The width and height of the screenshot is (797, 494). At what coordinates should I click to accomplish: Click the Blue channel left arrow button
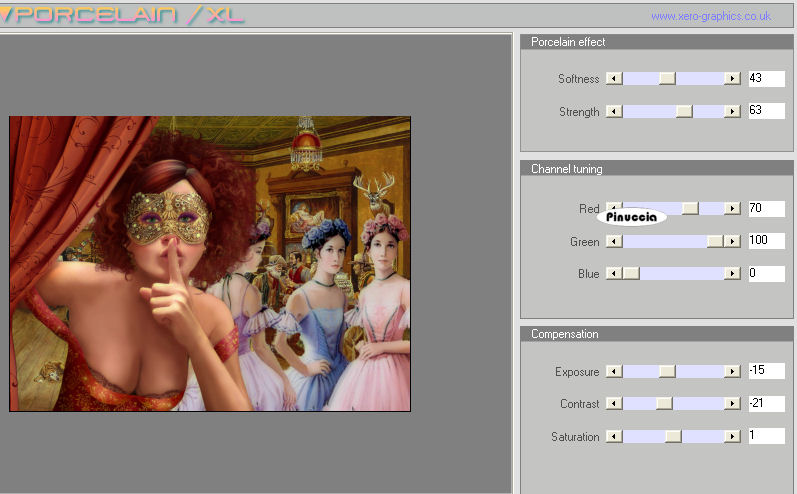614,273
